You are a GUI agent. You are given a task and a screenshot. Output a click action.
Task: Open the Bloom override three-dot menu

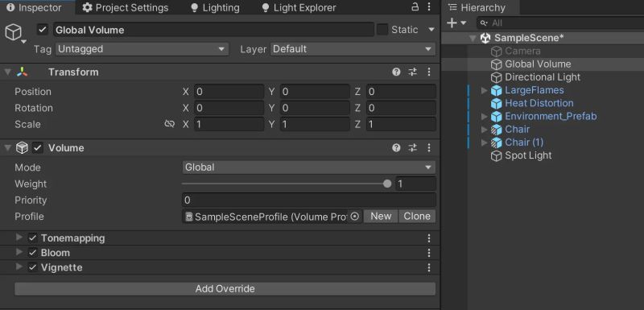(429, 253)
